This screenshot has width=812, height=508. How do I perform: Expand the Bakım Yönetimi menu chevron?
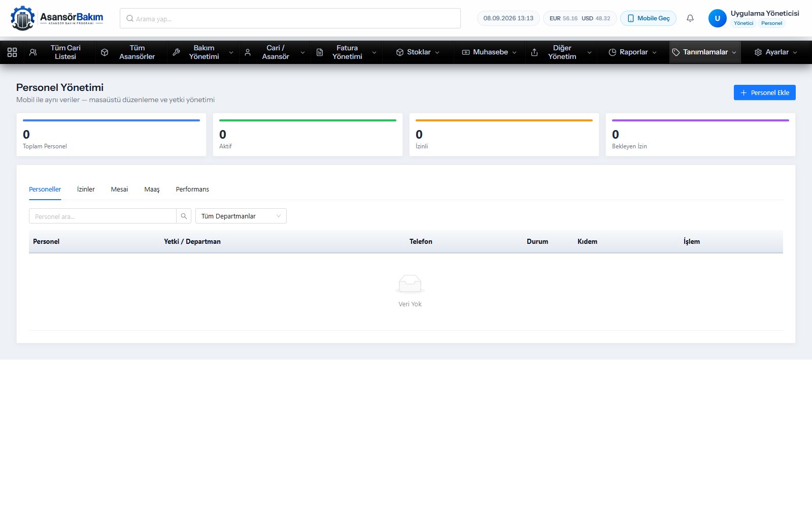pos(231,52)
